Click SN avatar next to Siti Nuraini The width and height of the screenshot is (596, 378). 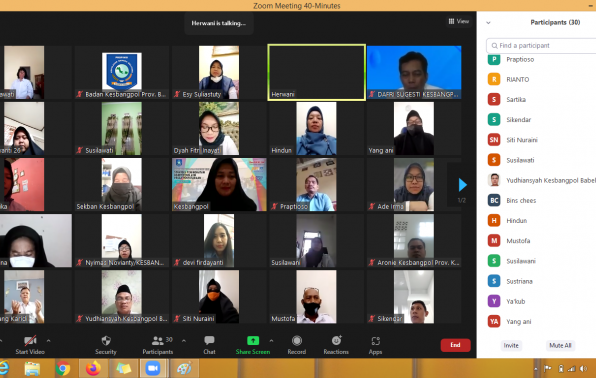tap(494, 140)
